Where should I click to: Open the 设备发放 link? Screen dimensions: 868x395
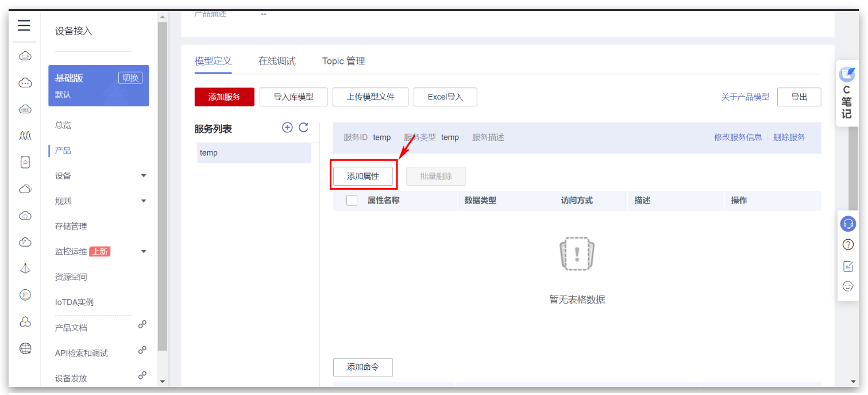(71, 378)
